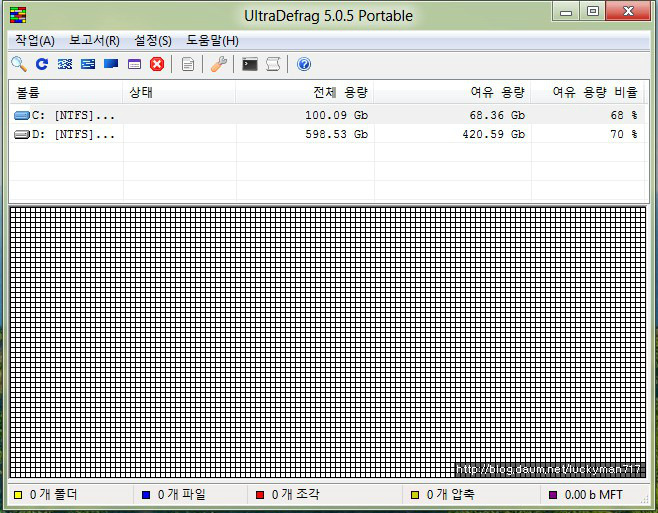
Task: Click the UltraDefrag app icon in title bar
Action: [x=18, y=15]
